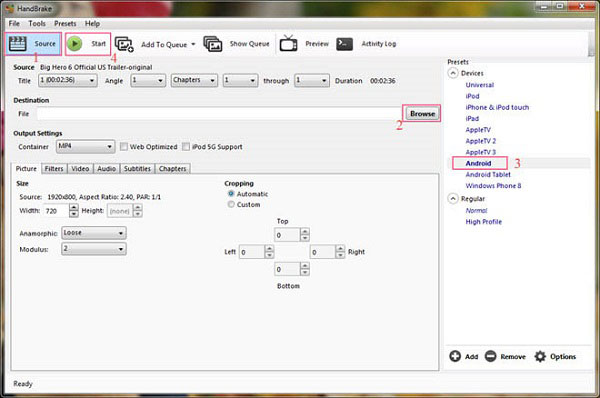Open preset Options gear icon
This screenshot has height=398, width=600.
(540, 356)
